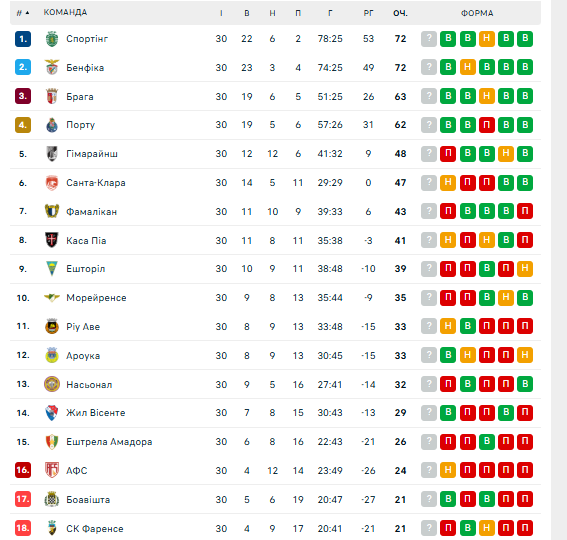Click the ФОРМА column header
Image resolution: width=567 pixels, height=540 pixels.
point(477,13)
